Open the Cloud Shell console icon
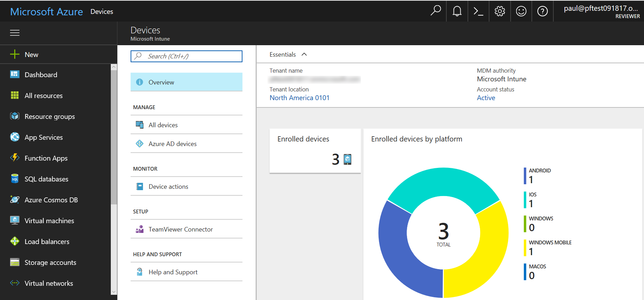 tap(478, 11)
